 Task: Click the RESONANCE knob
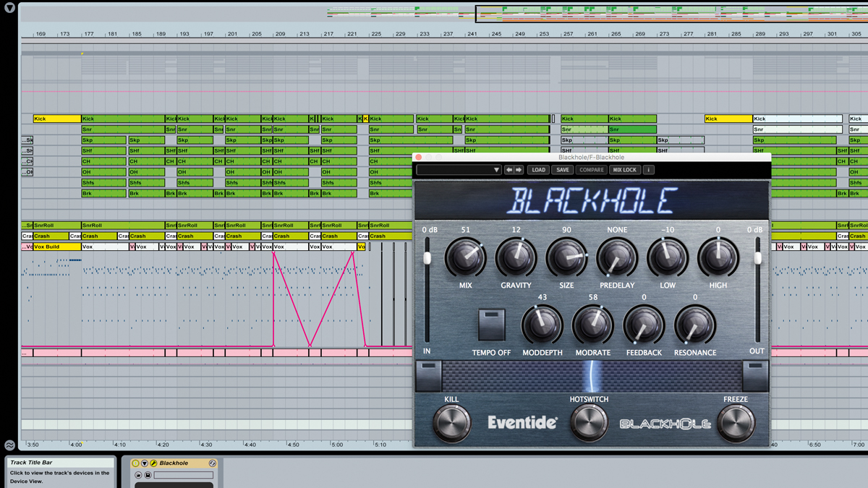pyautogui.click(x=694, y=325)
